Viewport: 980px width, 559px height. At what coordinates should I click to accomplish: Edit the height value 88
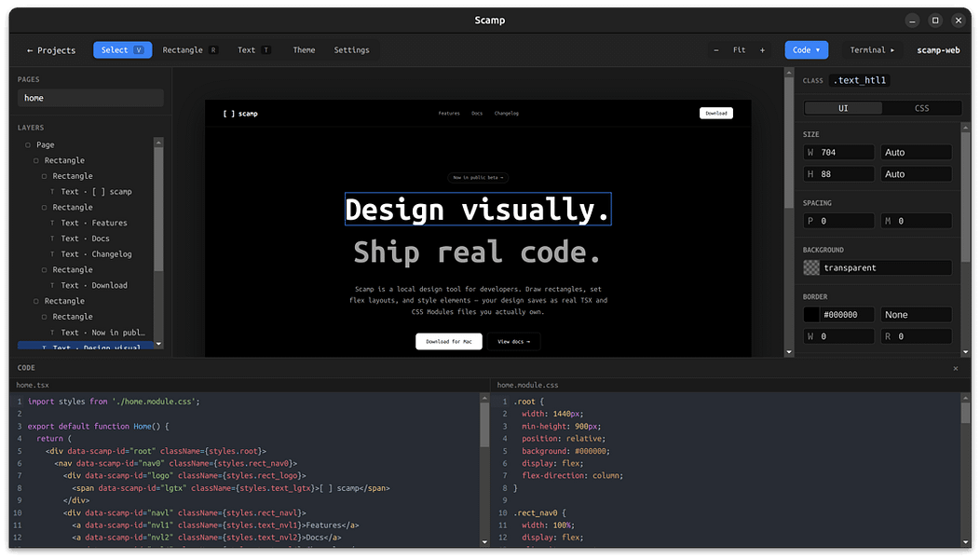[838, 174]
